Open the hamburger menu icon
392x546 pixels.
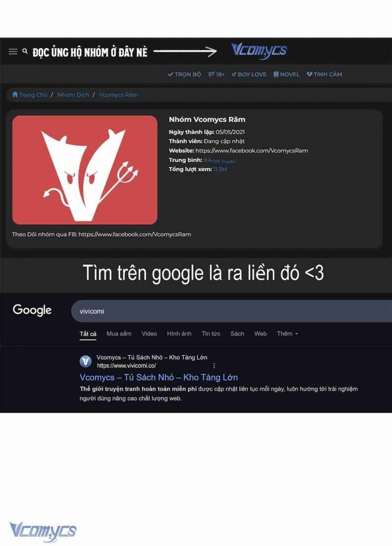13,52
